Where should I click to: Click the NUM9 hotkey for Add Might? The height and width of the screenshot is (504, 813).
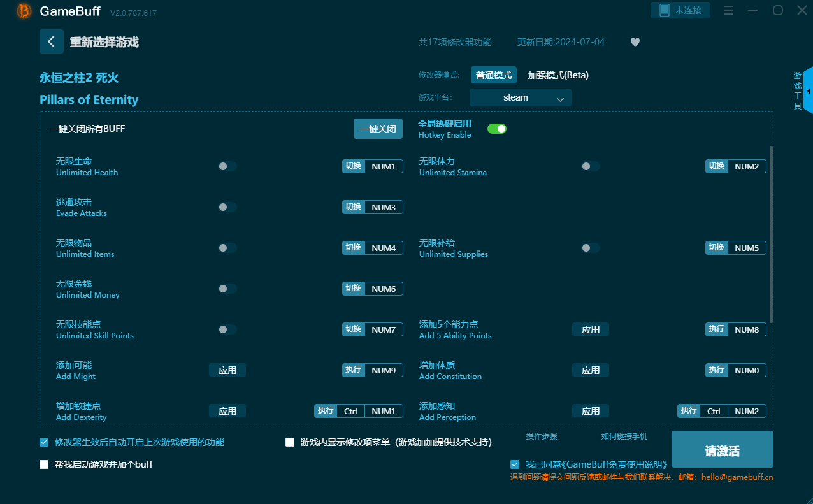pos(384,370)
